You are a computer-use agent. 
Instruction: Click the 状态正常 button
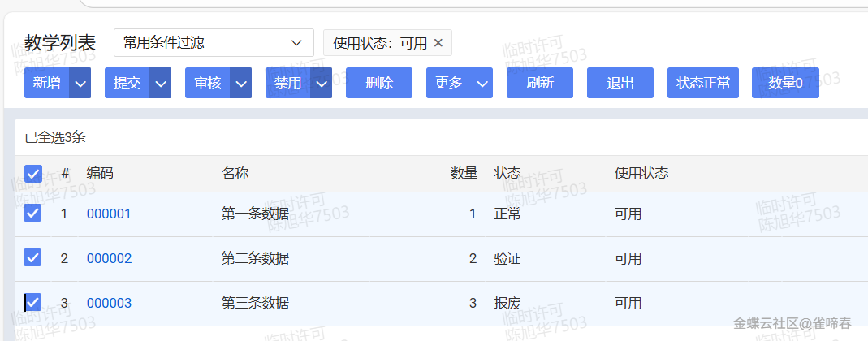click(x=703, y=83)
